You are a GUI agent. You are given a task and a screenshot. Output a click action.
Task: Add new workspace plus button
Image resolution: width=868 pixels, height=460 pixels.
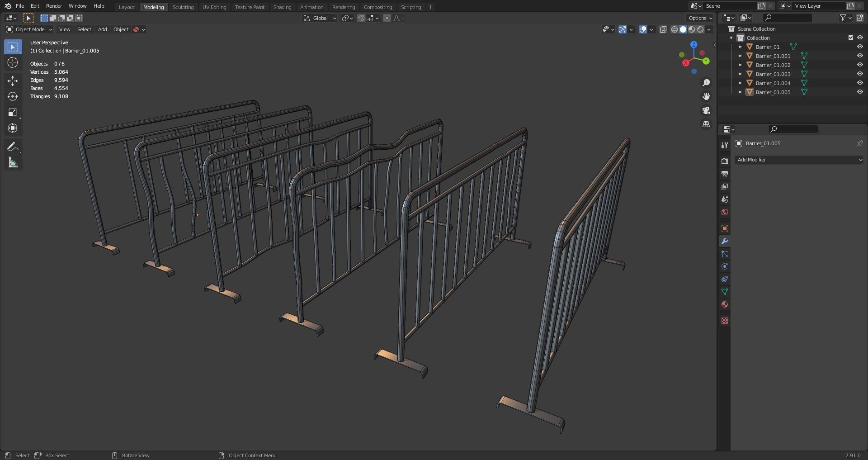[x=430, y=7]
